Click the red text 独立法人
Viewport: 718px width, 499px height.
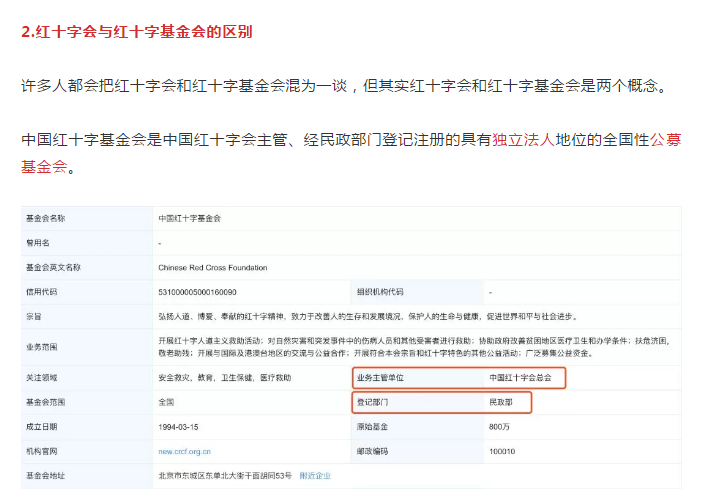tap(523, 140)
